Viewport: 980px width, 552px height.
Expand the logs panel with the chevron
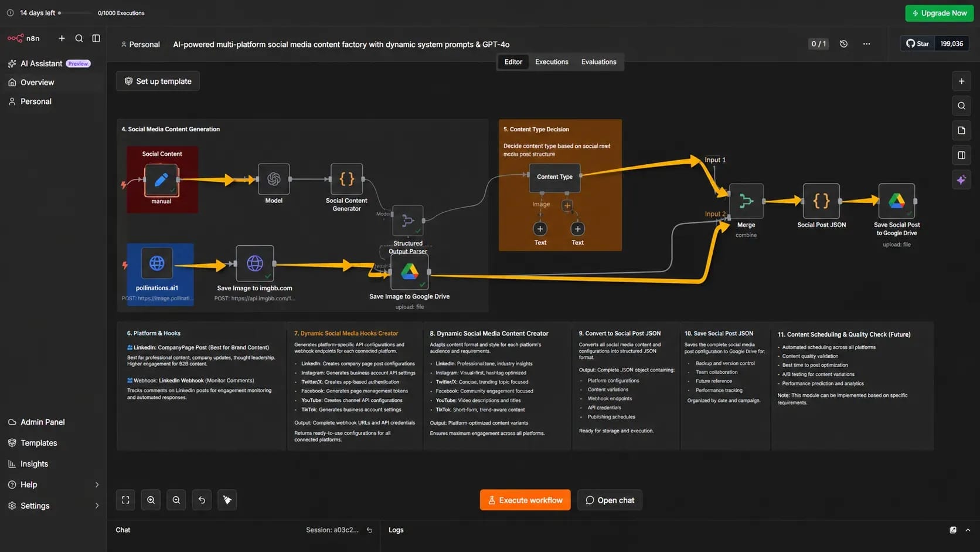(968, 530)
